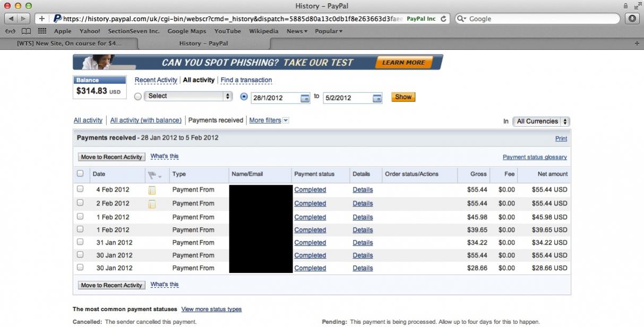The image size is (644, 327).
Task: Click the PayPal site icon in the address bar
Action: [57, 19]
